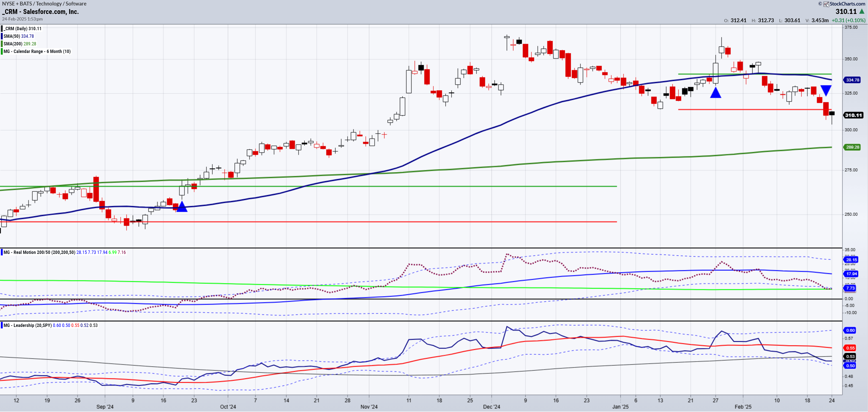868x412 pixels.
Task: Click the blue color bar beside SMA(50) legend
Action: (x=2, y=36)
